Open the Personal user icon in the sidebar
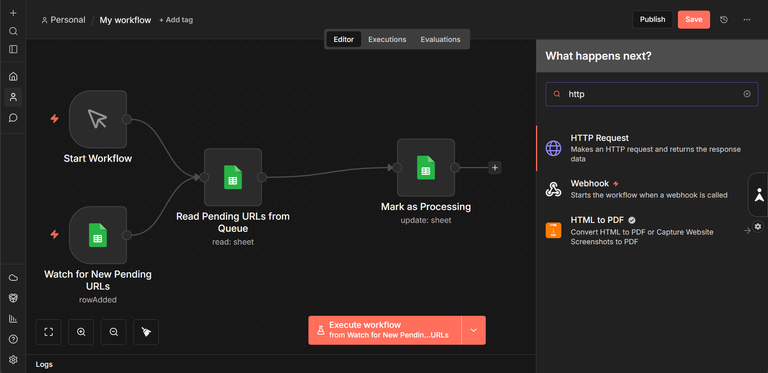768x373 pixels. click(13, 97)
